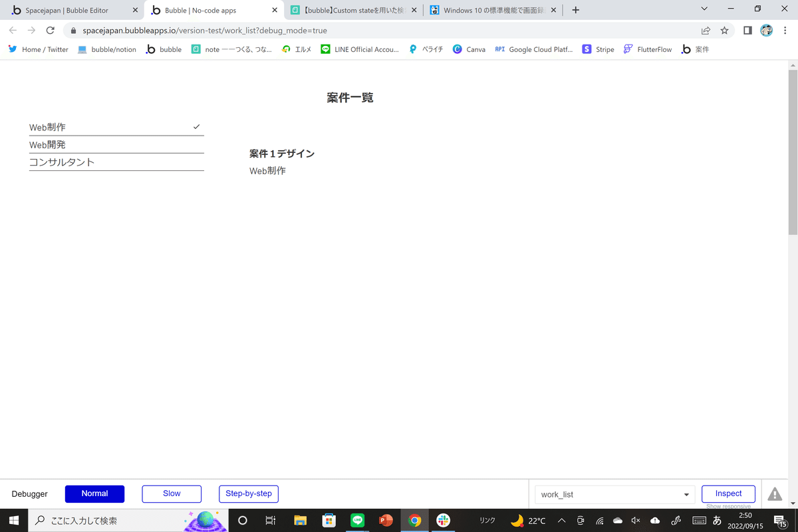Go back to the previous page

coord(13,31)
